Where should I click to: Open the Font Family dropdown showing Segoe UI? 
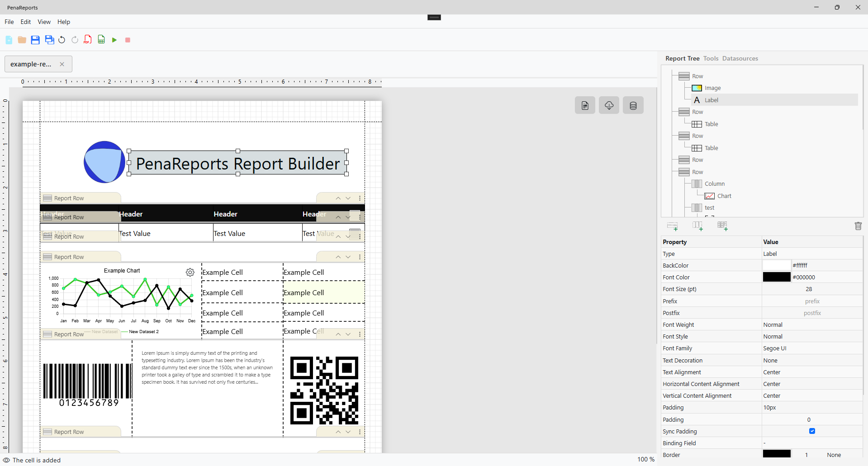[x=811, y=348]
